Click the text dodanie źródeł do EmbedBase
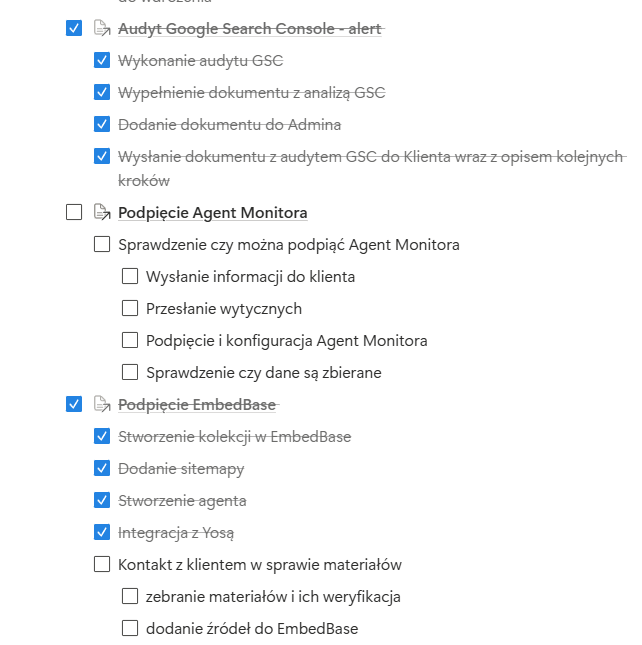 pyautogui.click(x=251, y=628)
